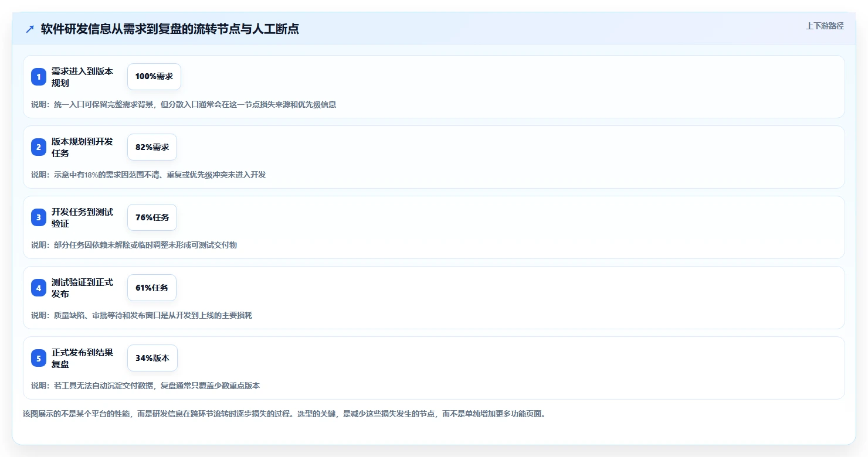Viewport: 868px width, 457px height.
Task: Click the diagonal arrow icon beside the title
Action: coord(30,29)
